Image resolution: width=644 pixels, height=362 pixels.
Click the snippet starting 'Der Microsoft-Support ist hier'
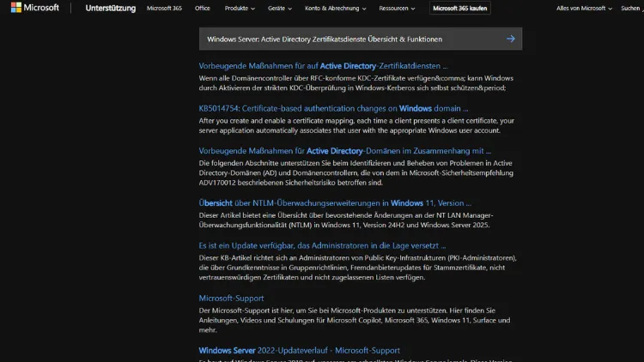pos(355,320)
